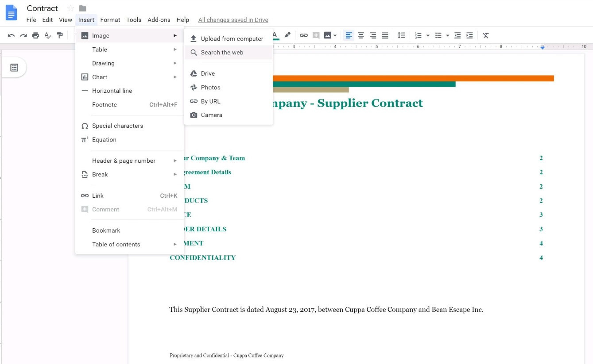Click the CONFIDENTIALITY contents entry
The height and width of the screenshot is (364, 593).
[x=203, y=257]
